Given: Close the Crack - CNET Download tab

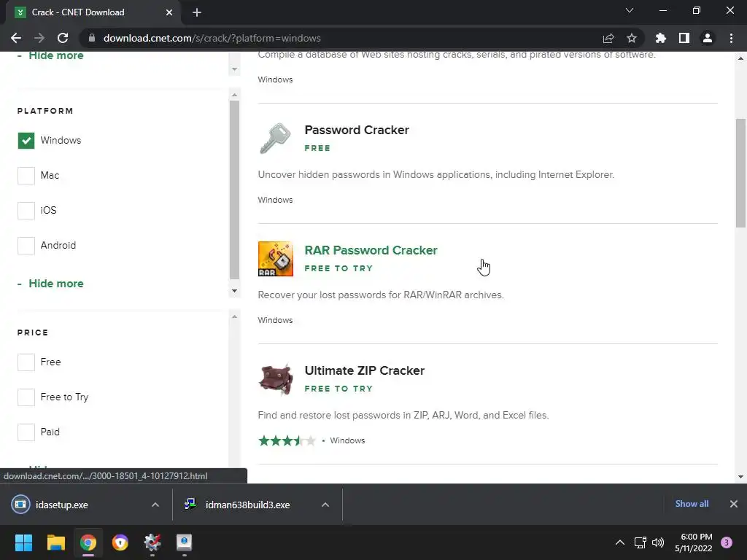Looking at the screenshot, I should [x=169, y=12].
